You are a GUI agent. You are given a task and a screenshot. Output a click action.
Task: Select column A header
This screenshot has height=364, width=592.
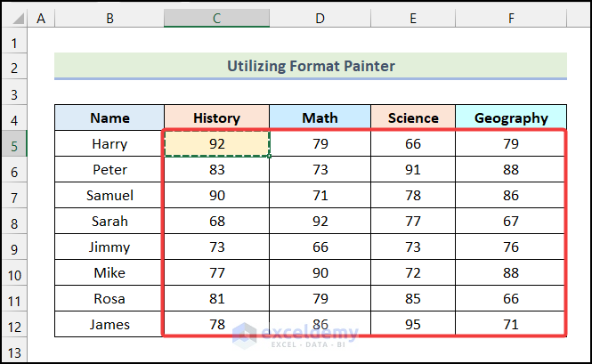[x=42, y=18]
